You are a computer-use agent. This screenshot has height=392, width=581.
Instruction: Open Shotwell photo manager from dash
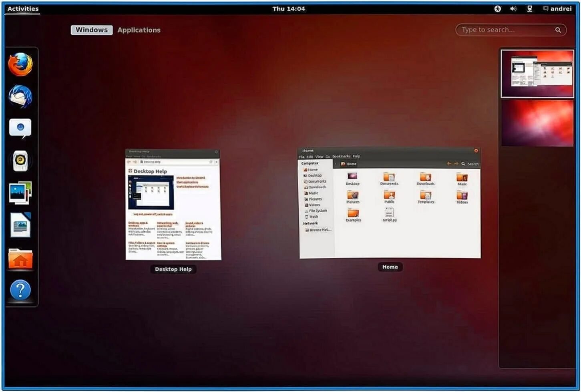(20, 193)
